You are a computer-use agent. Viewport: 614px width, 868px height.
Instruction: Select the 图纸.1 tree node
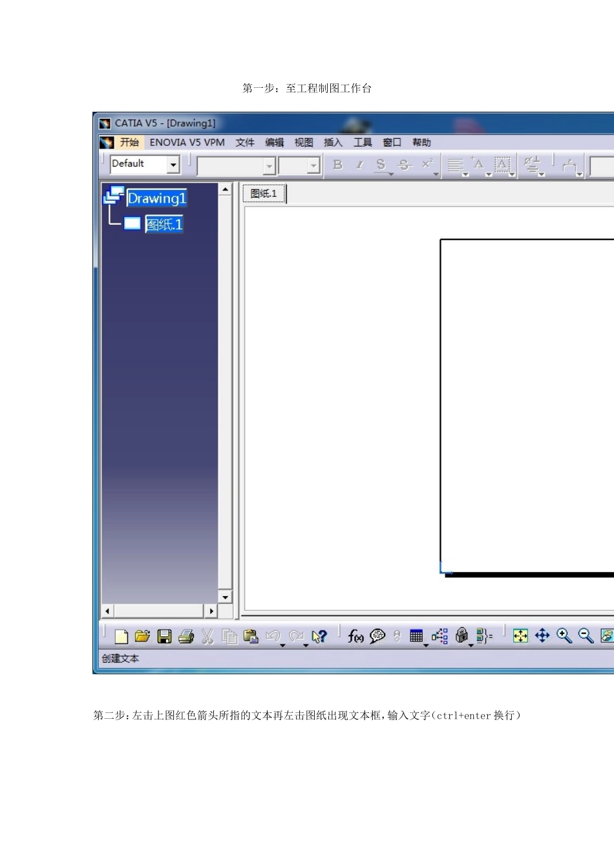click(x=164, y=224)
